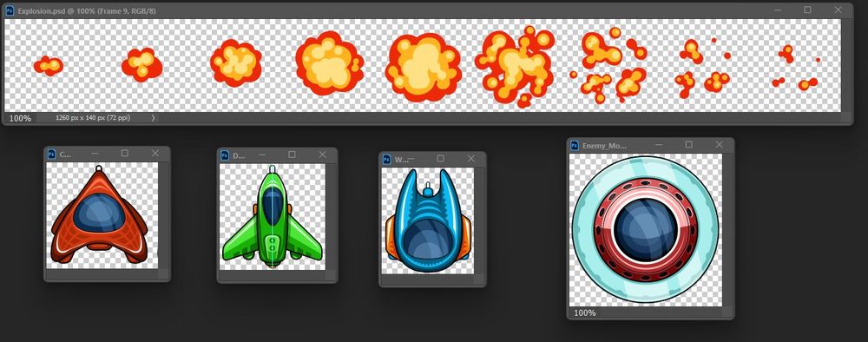Viewport: 868px width, 342px height.
Task: Close the C... red ship window
Action: 155,154
